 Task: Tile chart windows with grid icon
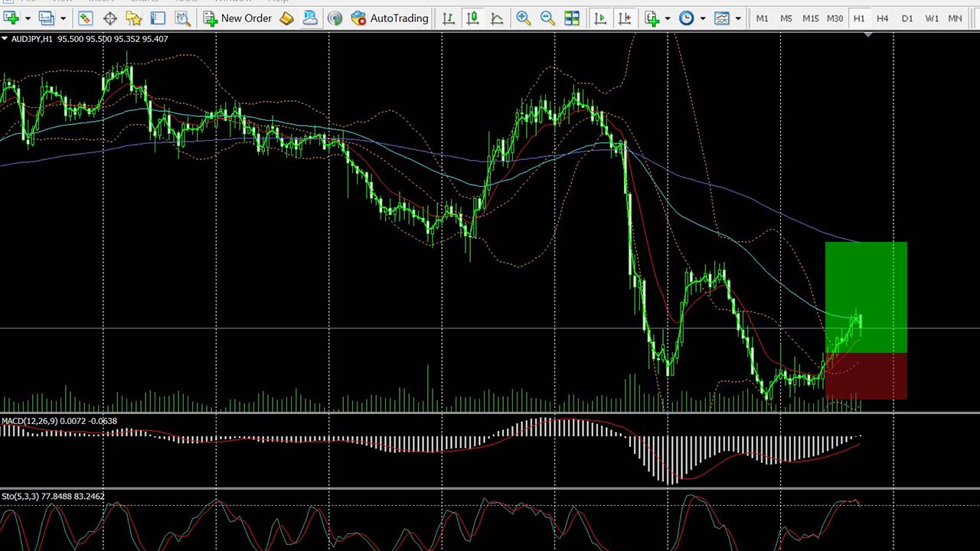(572, 18)
